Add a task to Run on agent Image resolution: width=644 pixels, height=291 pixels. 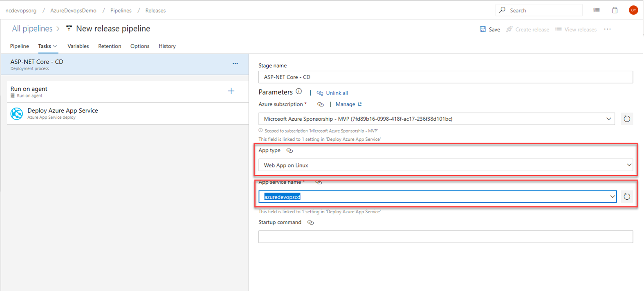(231, 91)
